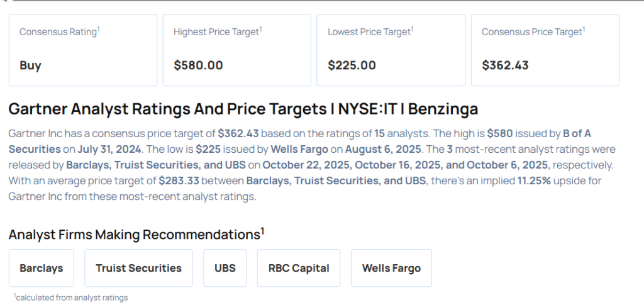The image size is (644, 305).
Task: Click the $580.00 value in the card
Action: click(198, 65)
